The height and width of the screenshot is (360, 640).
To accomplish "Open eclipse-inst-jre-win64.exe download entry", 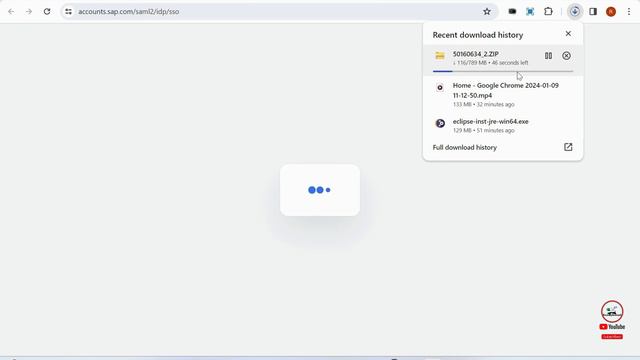I will [x=503, y=125].
